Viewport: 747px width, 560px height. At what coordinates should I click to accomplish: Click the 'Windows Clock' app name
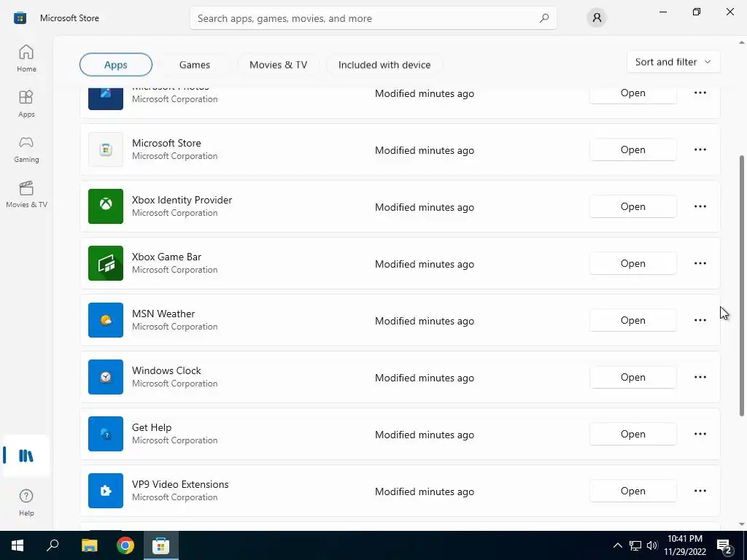pyautogui.click(x=166, y=370)
